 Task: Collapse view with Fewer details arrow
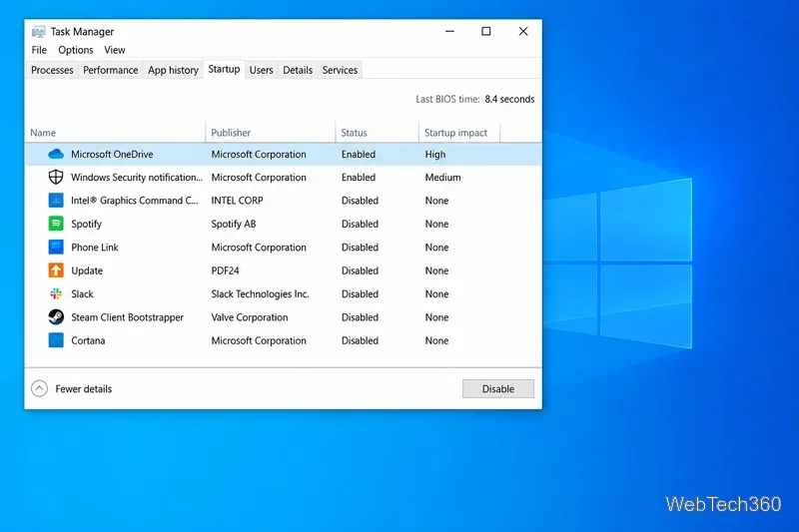click(x=39, y=389)
